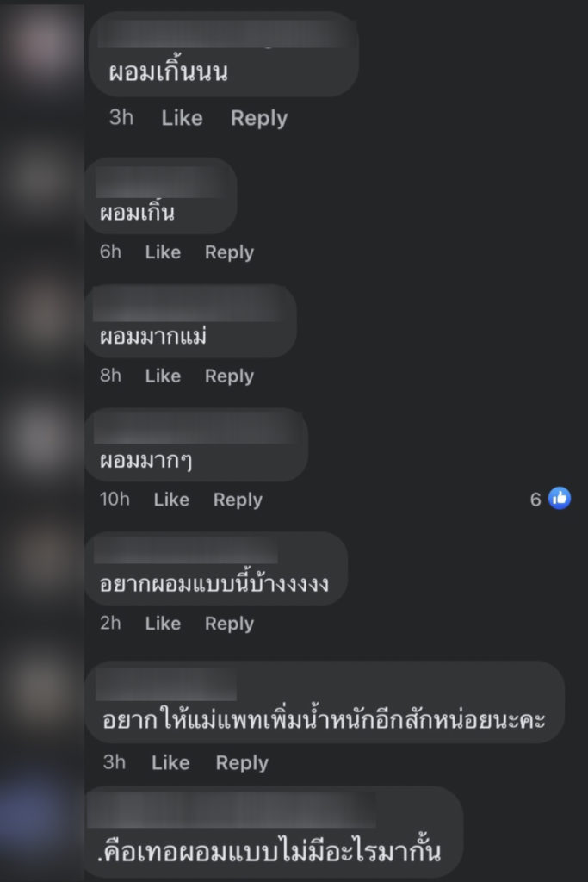Reply to the 6h old comment

point(229,252)
